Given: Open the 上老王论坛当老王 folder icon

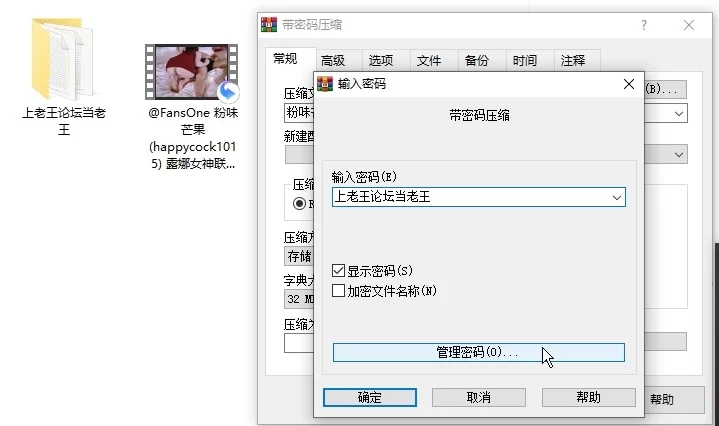Looking at the screenshot, I should [63, 59].
